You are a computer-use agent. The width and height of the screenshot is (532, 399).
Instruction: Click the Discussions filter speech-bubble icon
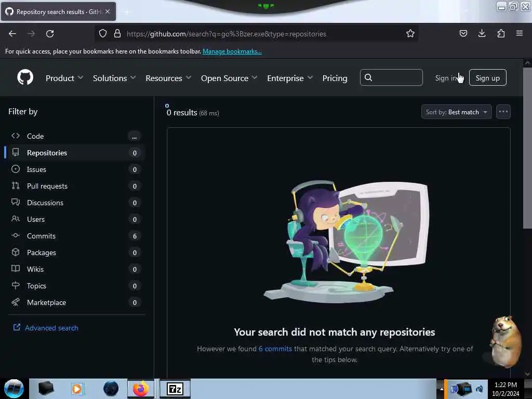(15, 202)
